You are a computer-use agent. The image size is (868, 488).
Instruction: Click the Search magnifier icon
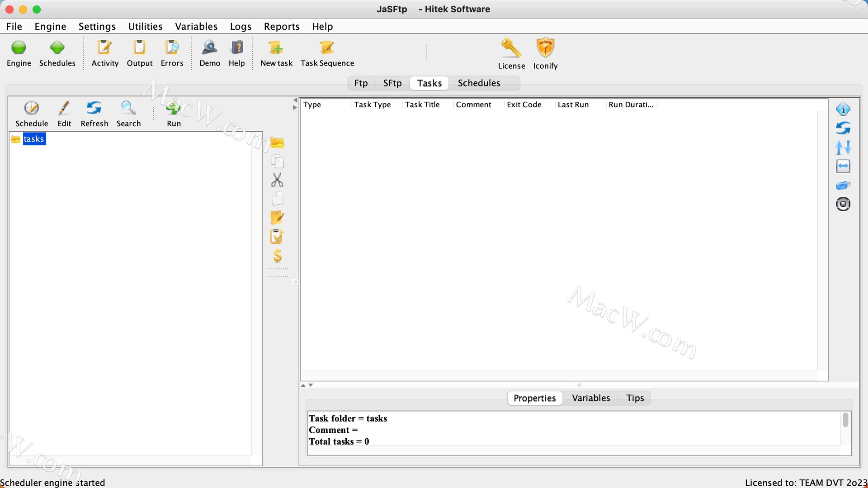128,108
